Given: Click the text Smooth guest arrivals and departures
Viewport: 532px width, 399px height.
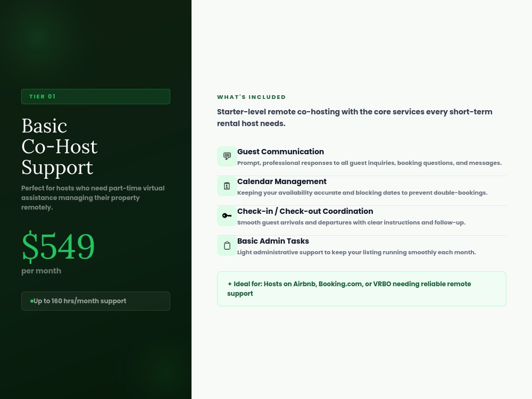Looking at the screenshot, I should [x=351, y=222].
